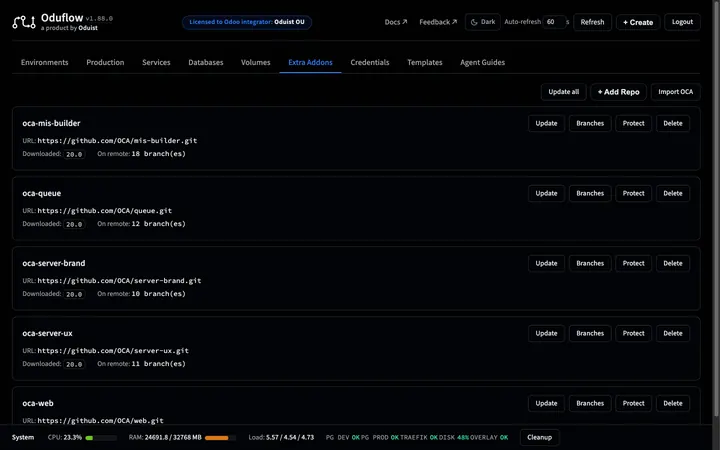
Task: Open the Docs external link
Action: (x=396, y=22)
